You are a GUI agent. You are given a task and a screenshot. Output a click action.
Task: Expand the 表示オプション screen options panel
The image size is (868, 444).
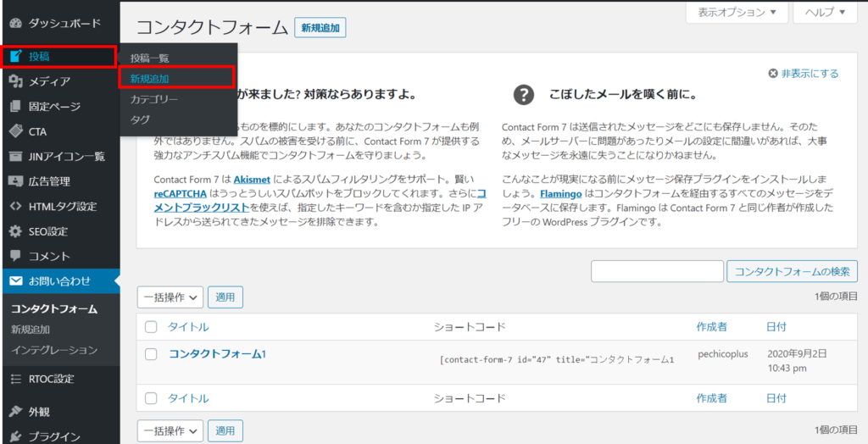point(737,12)
